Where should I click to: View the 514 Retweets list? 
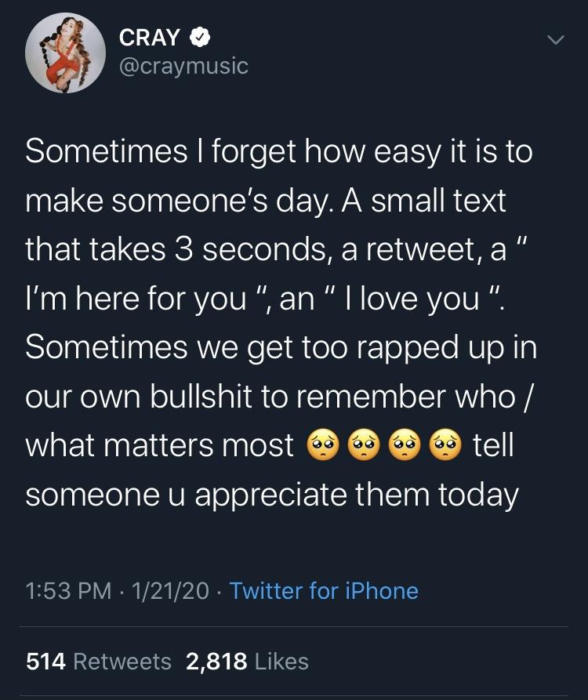99,662
